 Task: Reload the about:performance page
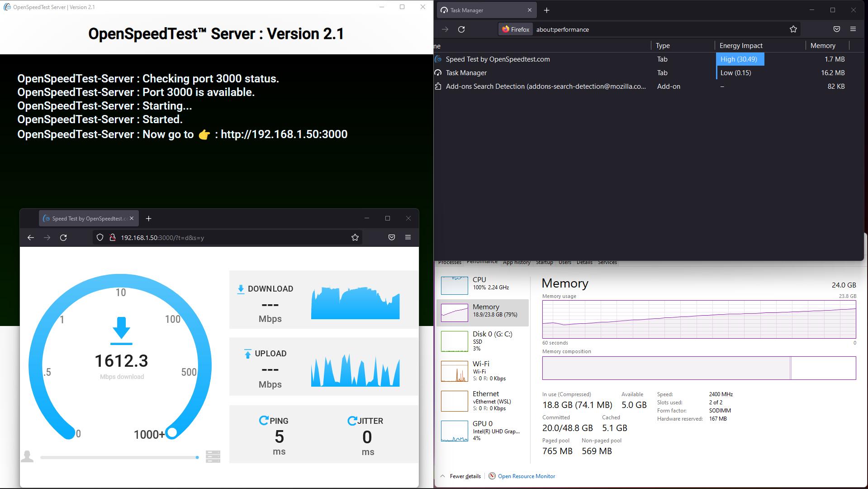pyautogui.click(x=461, y=29)
